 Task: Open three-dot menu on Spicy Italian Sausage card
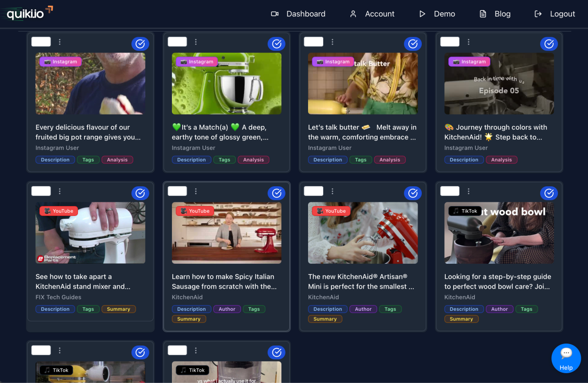pyautogui.click(x=196, y=191)
